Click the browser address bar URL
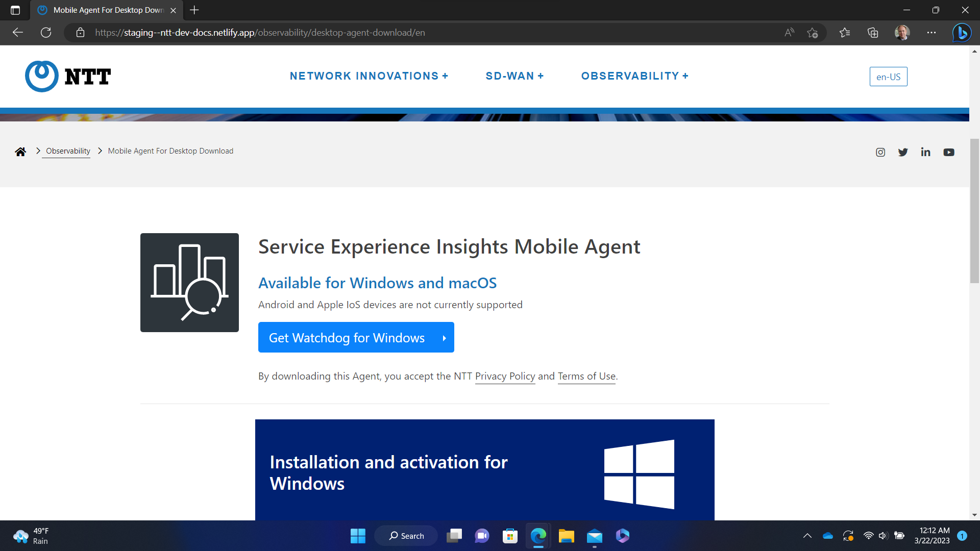The width and height of the screenshot is (980, 551). pos(260,33)
